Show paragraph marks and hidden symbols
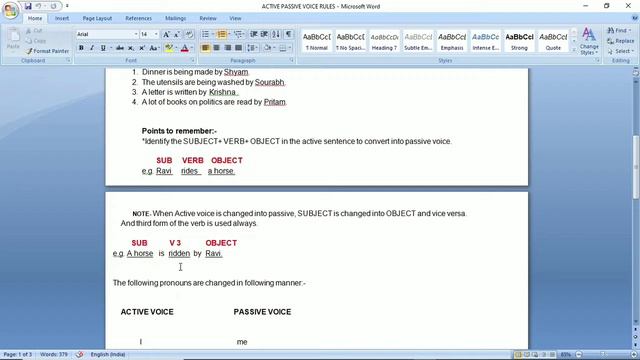 289,34
